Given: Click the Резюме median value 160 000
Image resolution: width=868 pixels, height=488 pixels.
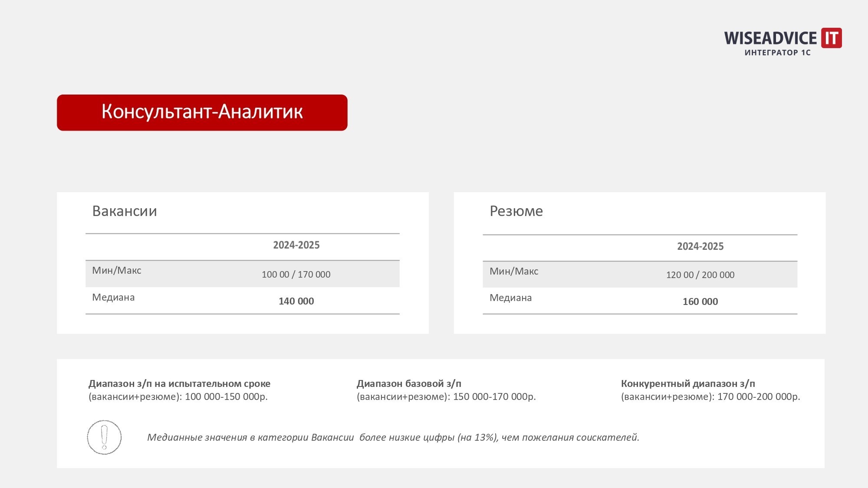Looking at the screenshot, I should (700, 301).
